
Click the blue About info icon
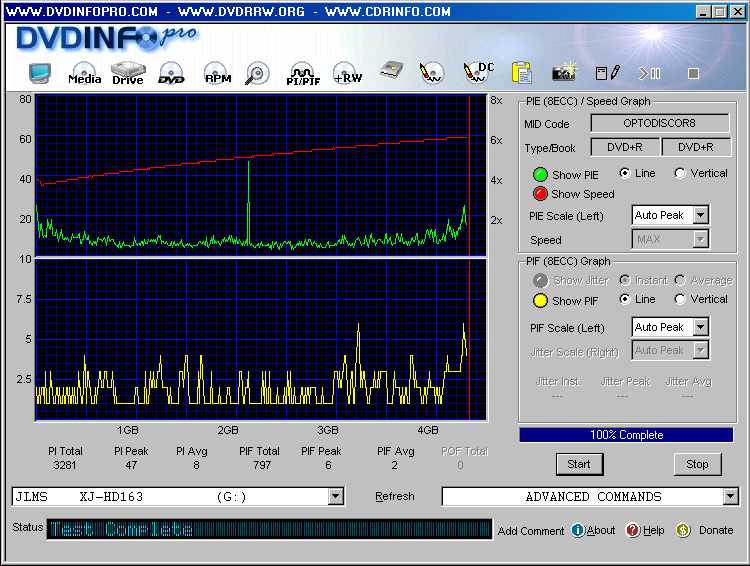pyautogui.click(x=578, y=530)
